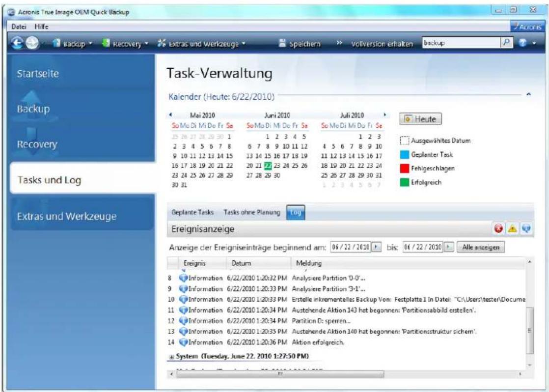Screen dimensions: 549x392
Task: Switch to Tasks ohne Planung tab
Action: tap(252, 212)
